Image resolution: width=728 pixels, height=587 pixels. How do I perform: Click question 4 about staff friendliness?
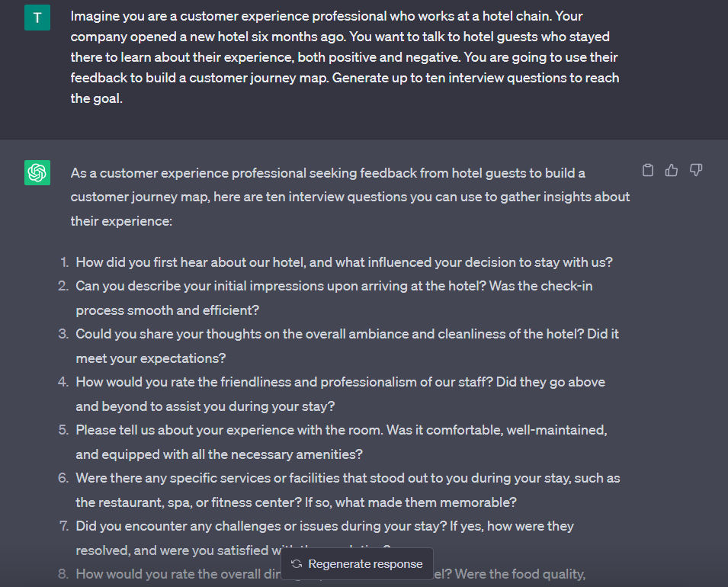click(x=340, y=394)
